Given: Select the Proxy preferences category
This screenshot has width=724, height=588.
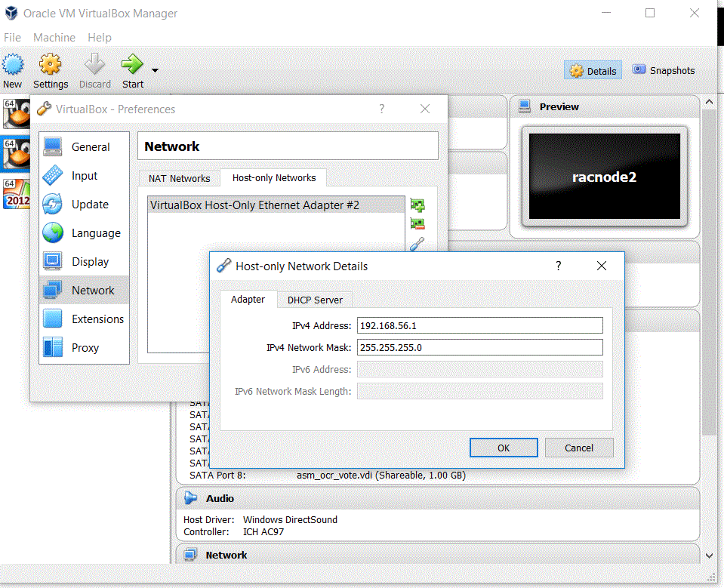Looking at the screenshot, I should [84, 347].
